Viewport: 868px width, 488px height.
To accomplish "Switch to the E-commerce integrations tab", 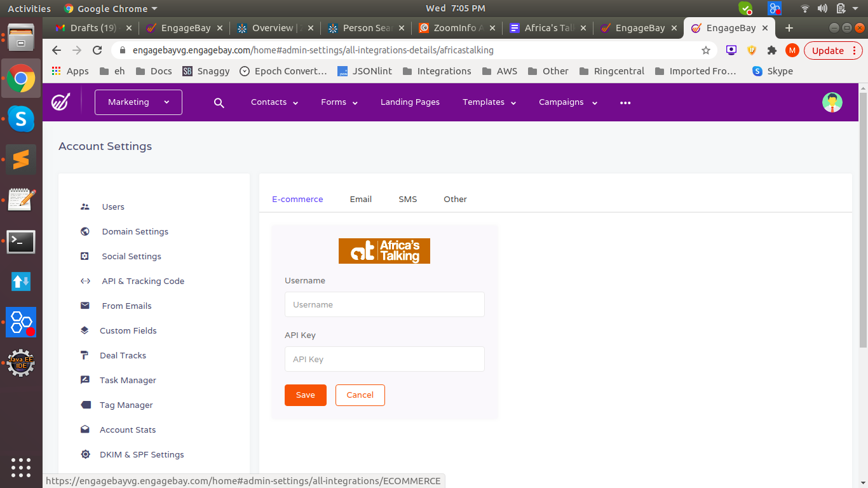I will coord(297,199).
